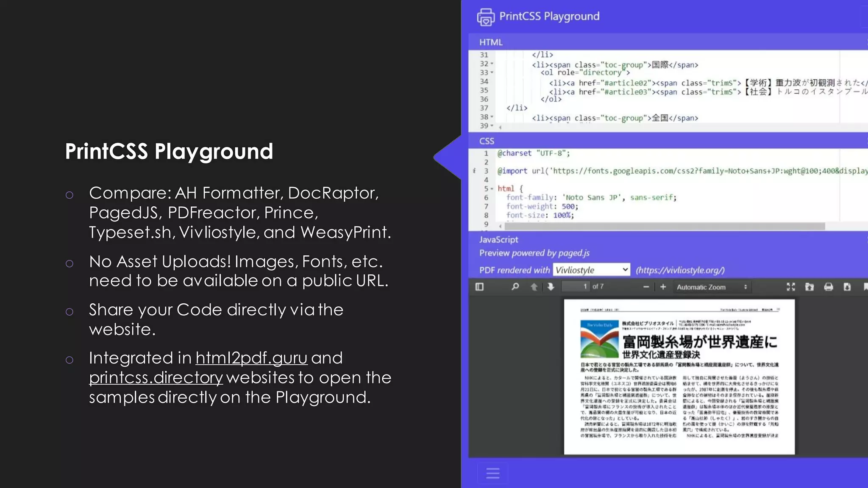Click the info marker at CSS line 3
This screenshot has height=488, width=868.
tap(474, 171)
